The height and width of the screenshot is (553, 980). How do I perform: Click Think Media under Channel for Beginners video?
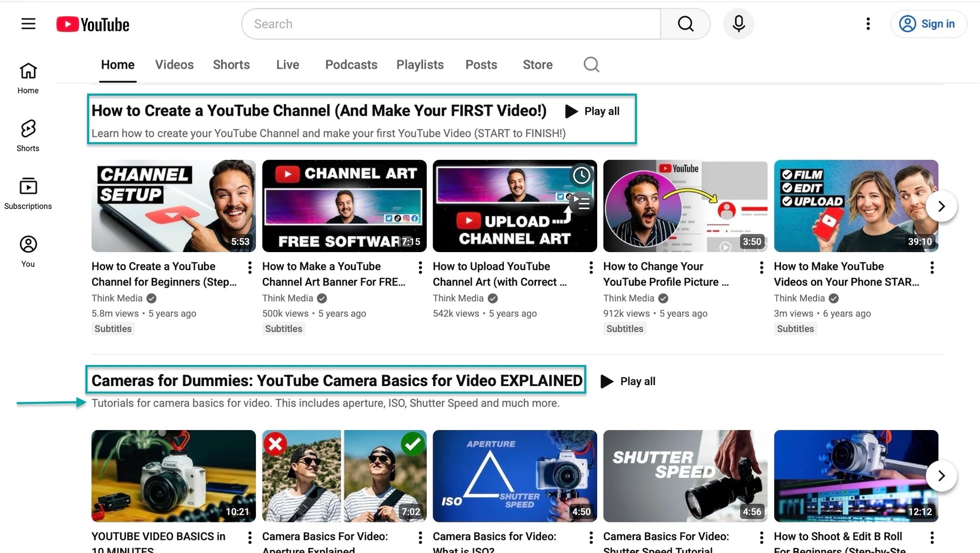[x=117, y=298]
